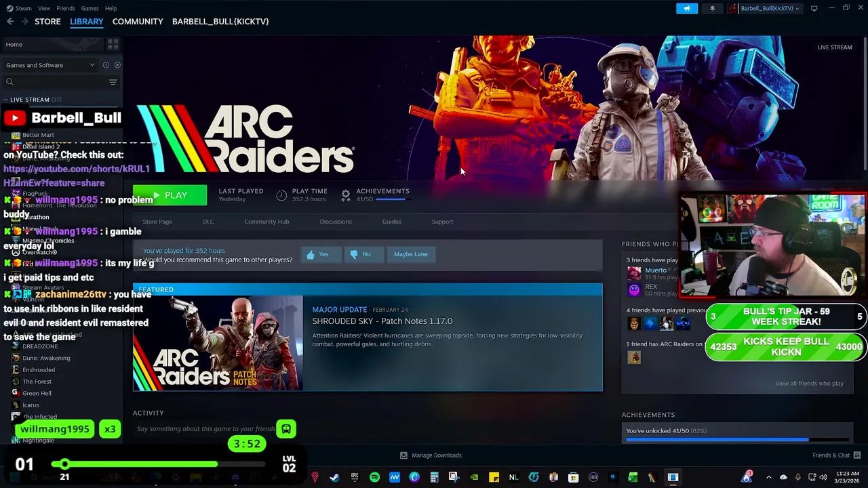
Task: Open Epic Games Launcher from the taskbar
Action: pos(355,477)
